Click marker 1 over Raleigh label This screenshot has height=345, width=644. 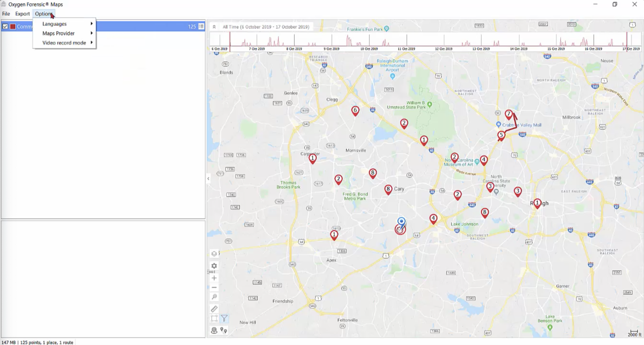click(x=537, y=203)
